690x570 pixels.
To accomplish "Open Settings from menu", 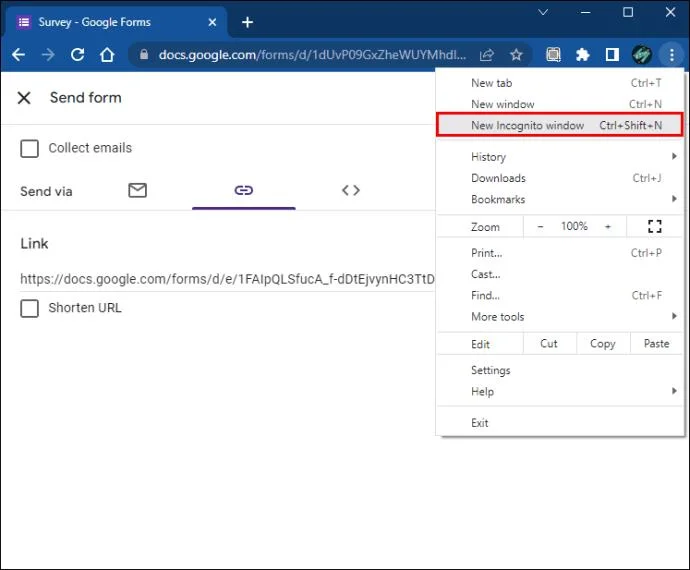I will (x=560, y=370).
